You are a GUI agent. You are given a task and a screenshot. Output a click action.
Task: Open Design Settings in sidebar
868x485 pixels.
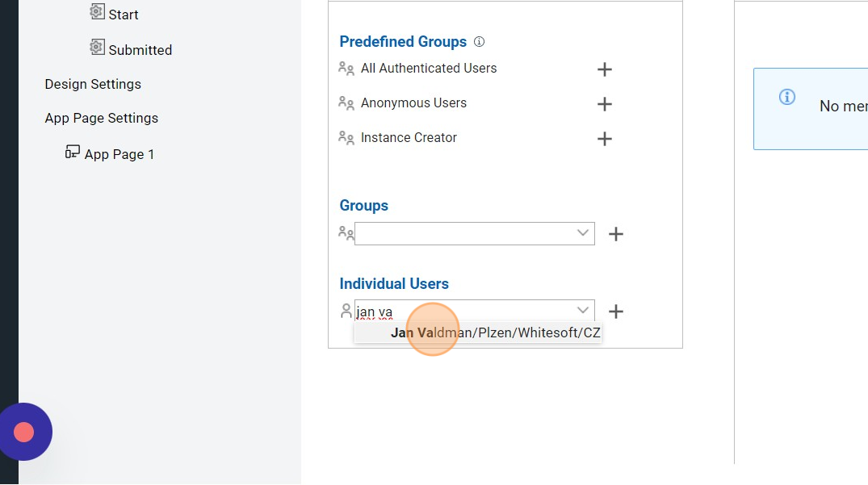pos(93,84)
